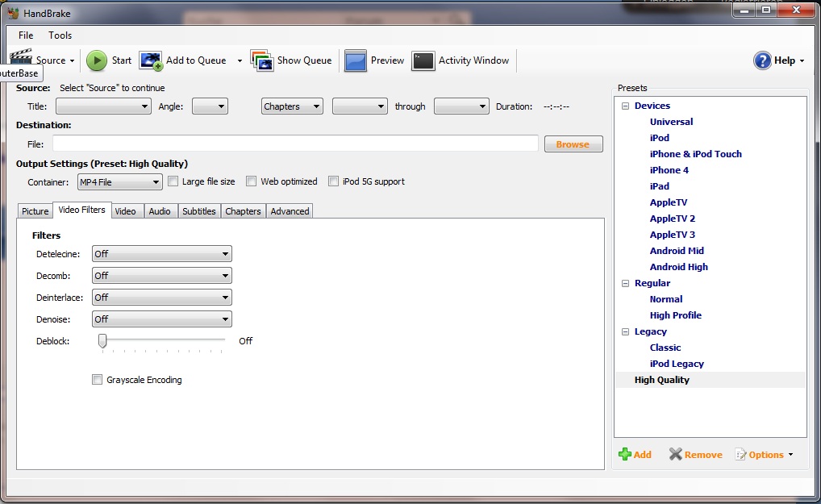Click the Options notepad icon
Image resolution: width=821 pixels, height=504 pixels.
(740, 454)
